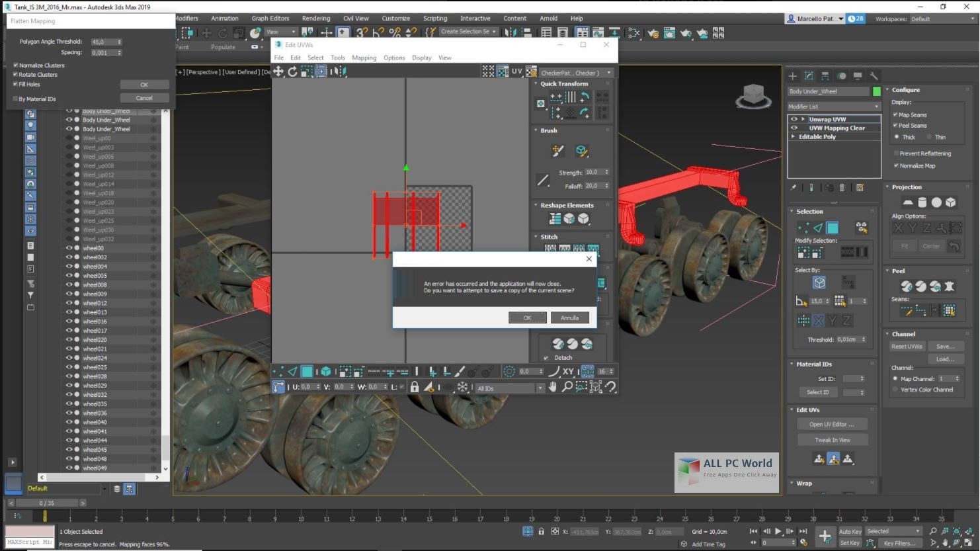Click spherical projection icon
This screenshot has height=551, width=980.
[x=936, y=202]
